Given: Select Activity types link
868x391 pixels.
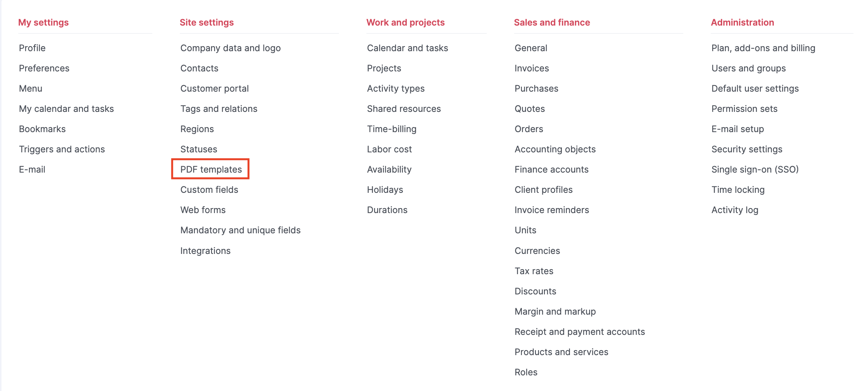Looking at the screenshot, I should coord(395,88).
